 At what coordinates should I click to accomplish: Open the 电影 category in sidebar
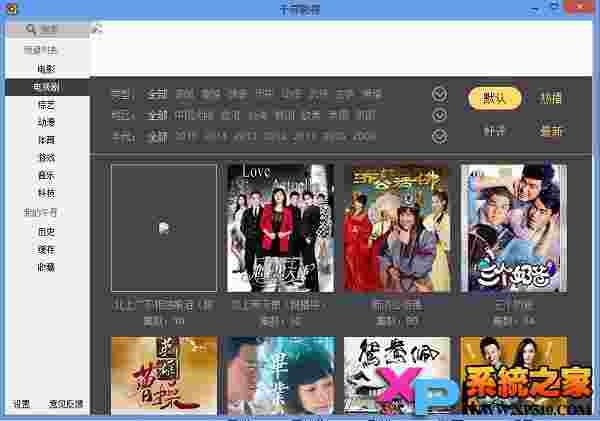click(x=46, y=69)
